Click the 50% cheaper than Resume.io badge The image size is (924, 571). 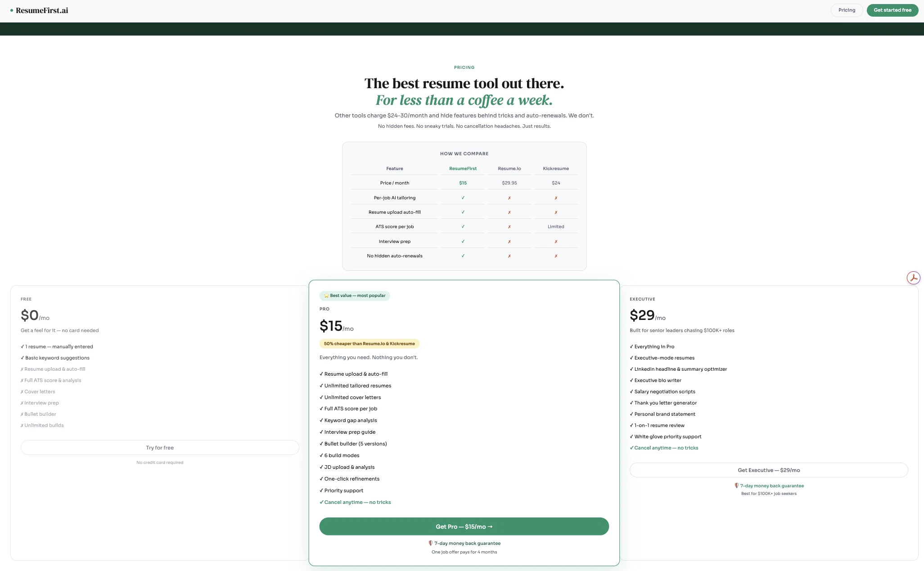(x=369, y=344)
